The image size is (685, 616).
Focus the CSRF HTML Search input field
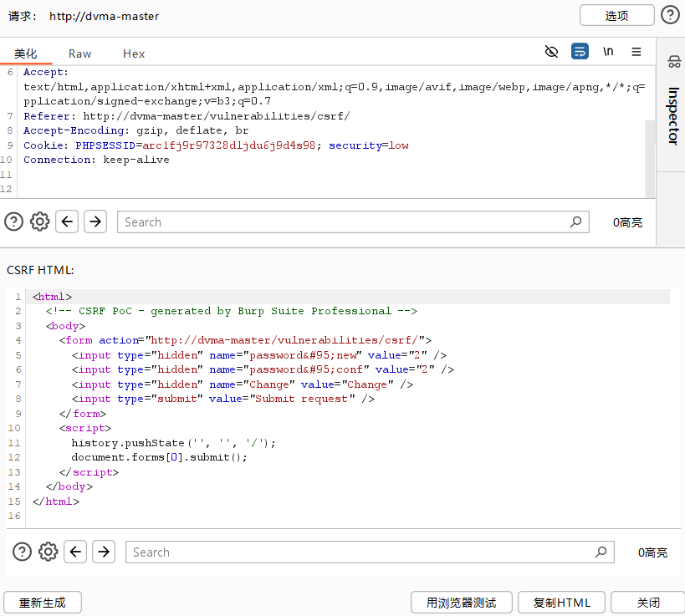[370, 552]
